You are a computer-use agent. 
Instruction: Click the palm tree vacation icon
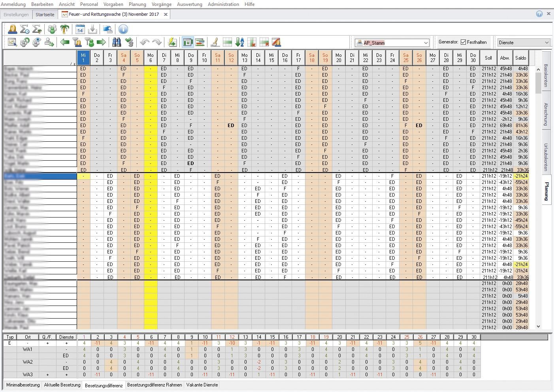tap(64, 29)
